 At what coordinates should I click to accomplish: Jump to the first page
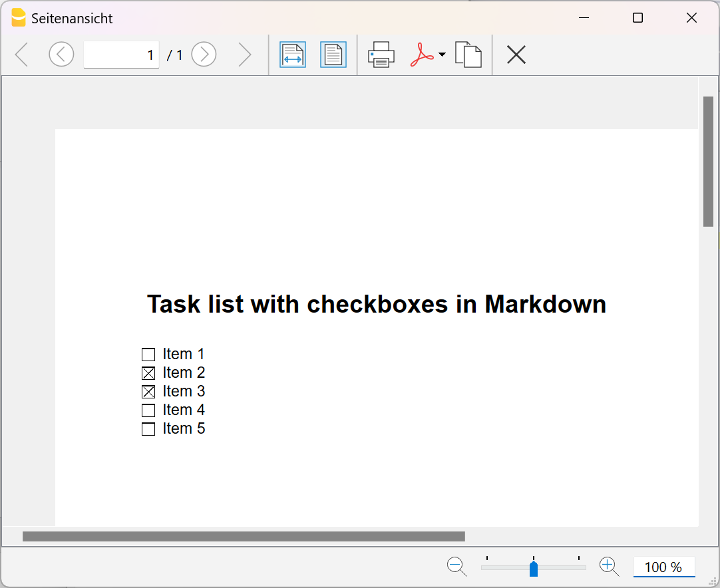pyautogui.click(x=21, y=55)
